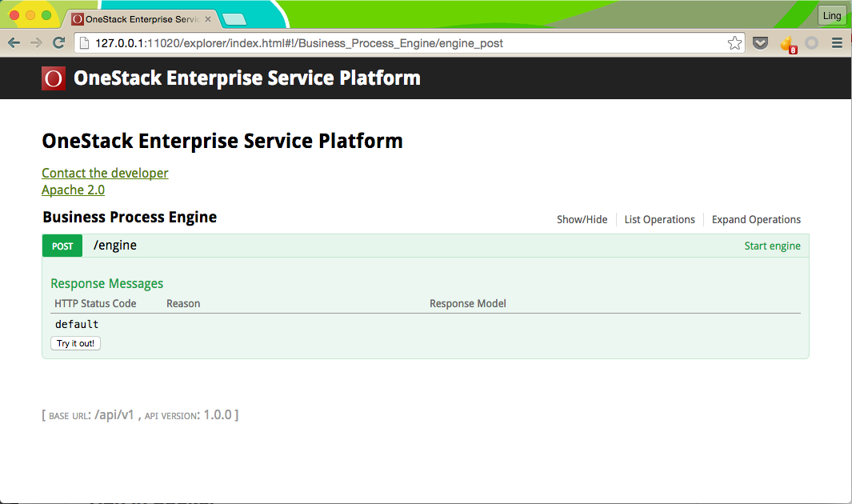Click the Response Messages heading
This screenshot has height=504, width=852.
(x=106, y=283)
